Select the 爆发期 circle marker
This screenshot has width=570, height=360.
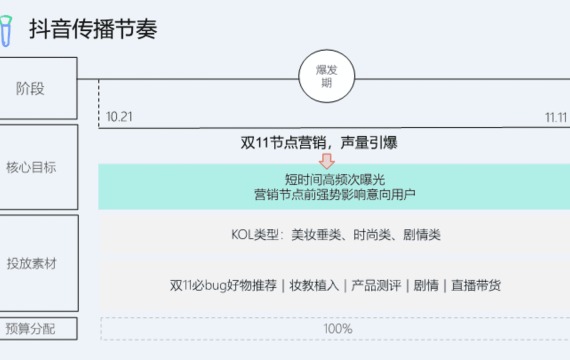(326, 76)
